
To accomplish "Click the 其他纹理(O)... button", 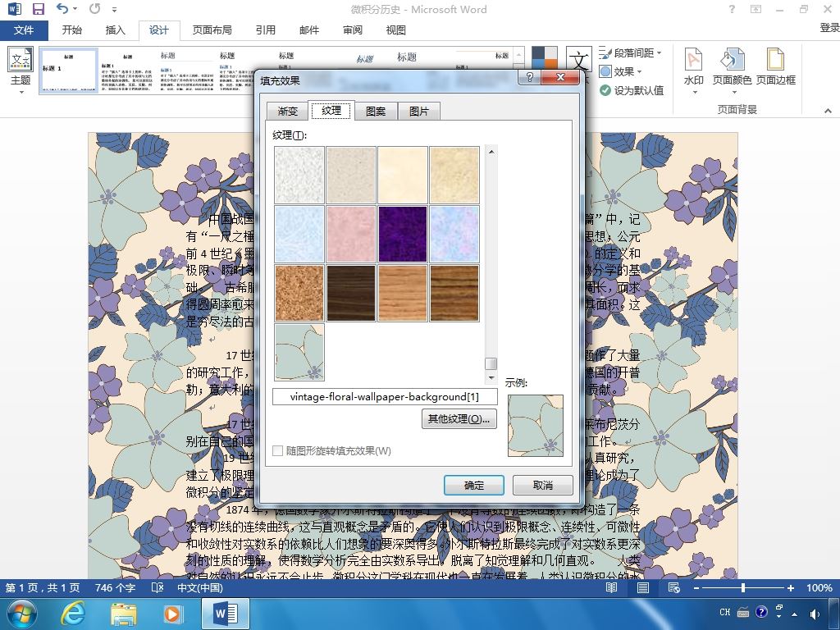I will pos(459,419).
